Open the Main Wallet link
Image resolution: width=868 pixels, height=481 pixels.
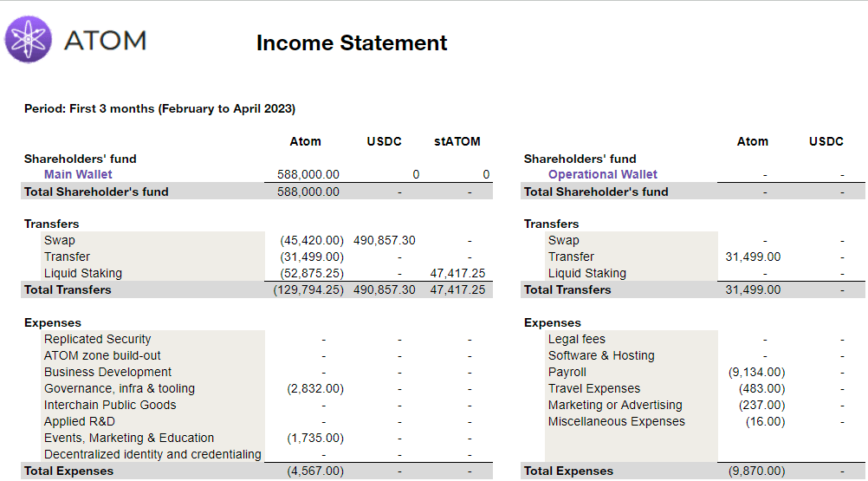78,174
